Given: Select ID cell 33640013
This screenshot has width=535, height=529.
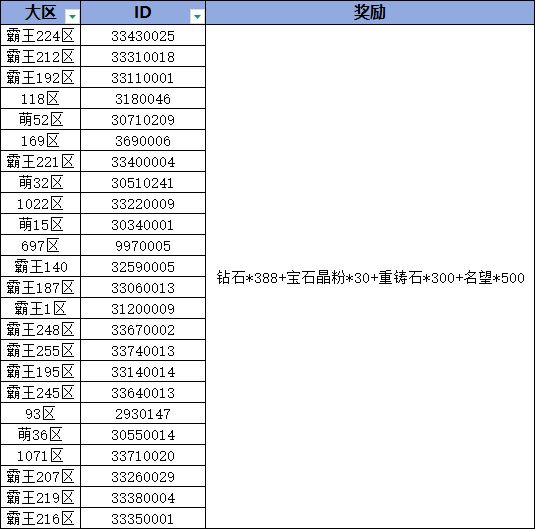Looking at the screenshot, I should pyautogui.click(x=143, y=392).
